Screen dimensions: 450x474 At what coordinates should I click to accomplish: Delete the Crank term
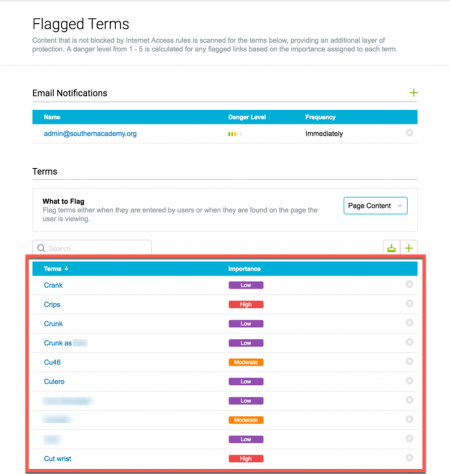(409, 284)
